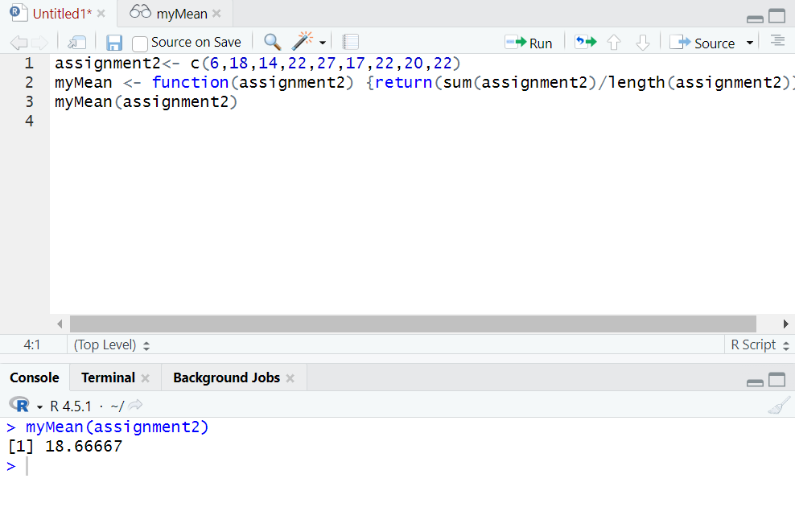The image size is (795, 532).
Task: Open Find/Replace with the magnifier icon
Action: [273, 43]
